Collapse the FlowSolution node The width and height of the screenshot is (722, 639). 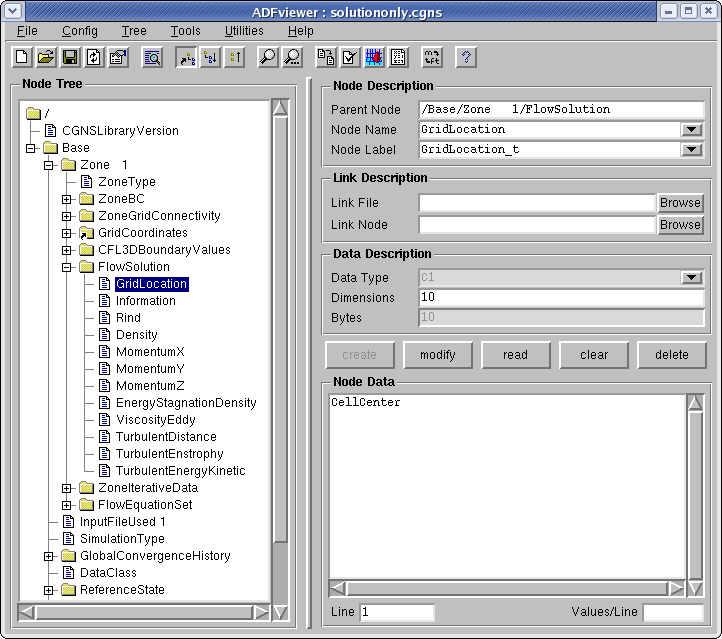tap(67, 267)
